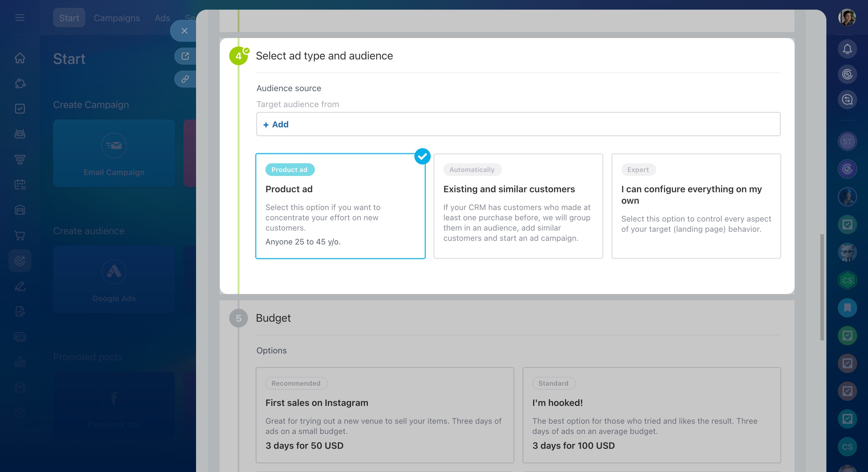Copy link with chain icon
This screenshot has height=472, width=868.
point(185,79)
